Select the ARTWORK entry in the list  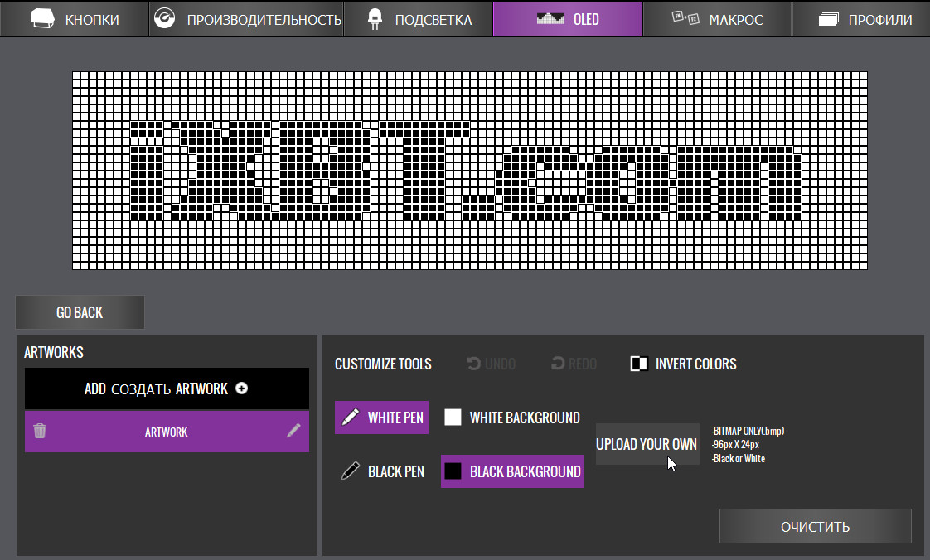[x=167, y=432]
